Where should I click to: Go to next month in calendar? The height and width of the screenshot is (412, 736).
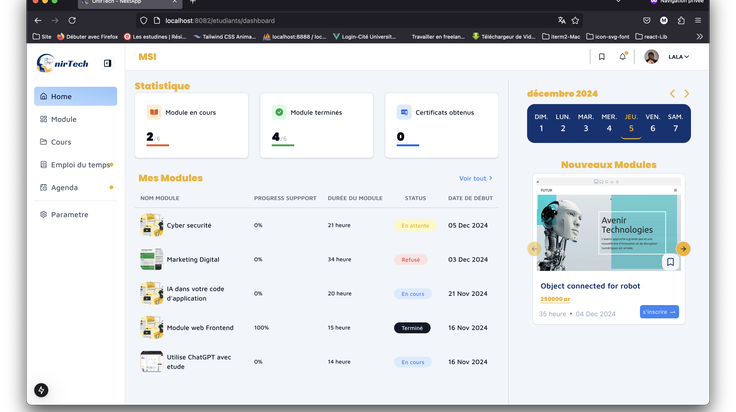pos(686,94)
